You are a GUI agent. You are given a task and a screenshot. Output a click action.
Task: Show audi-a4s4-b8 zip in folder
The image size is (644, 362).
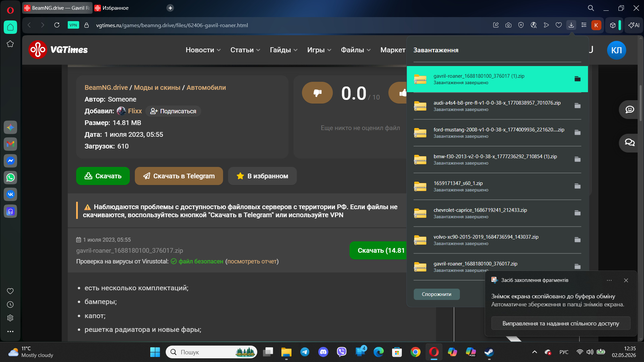tap(577, 106)
